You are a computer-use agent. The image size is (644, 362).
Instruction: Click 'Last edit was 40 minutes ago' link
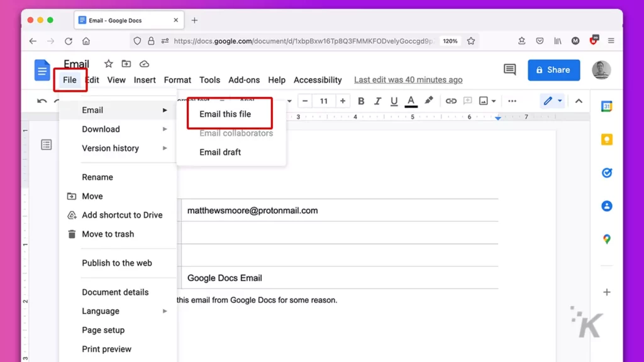point(408,80)
